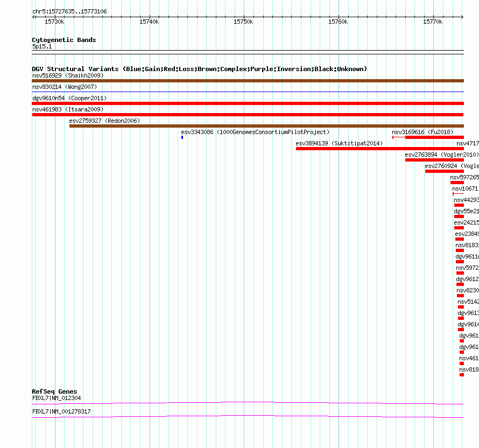479x448 pixels.
Task: Open the Cytogenetic Bands track title
Action: [64, 40]
